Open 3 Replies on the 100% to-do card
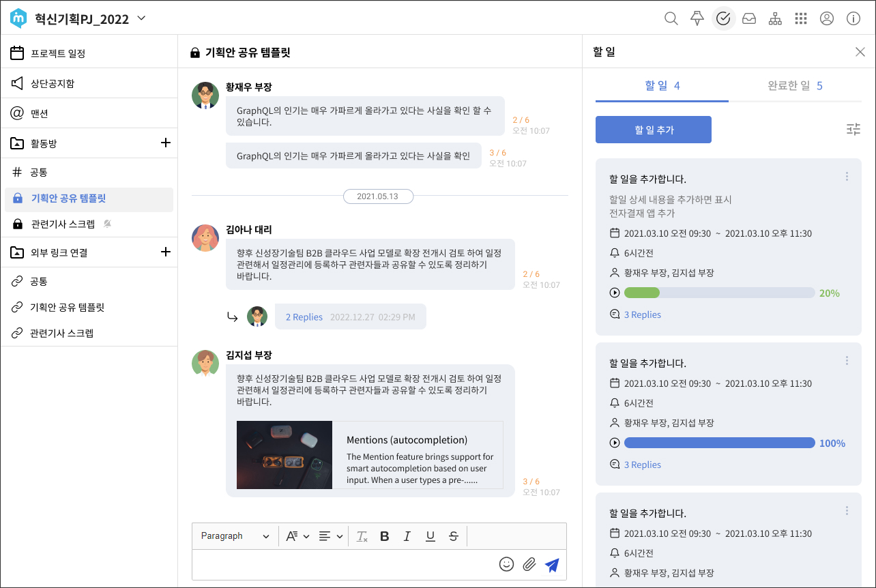 [643, 465]
